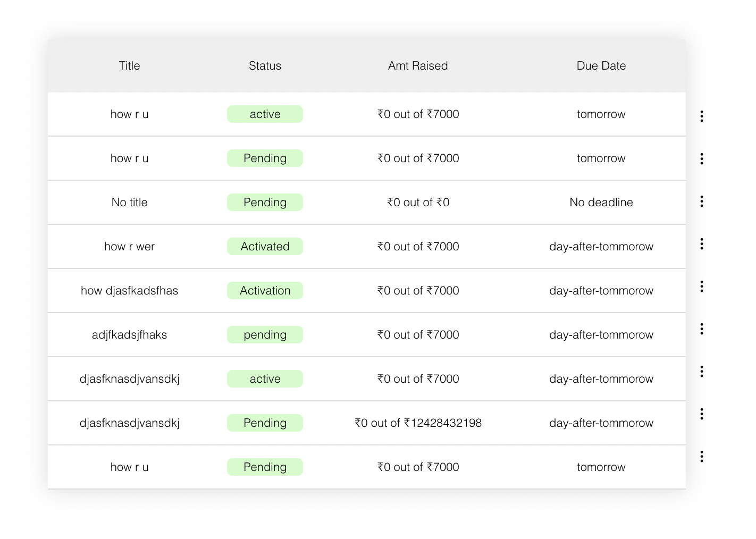Viewport: 756px width, 539px height.
Task: Click '₹0 out of ₹7000' in 'how djasfkadsfhas' row
Action: pyautogui.click(x=418, y=290)
